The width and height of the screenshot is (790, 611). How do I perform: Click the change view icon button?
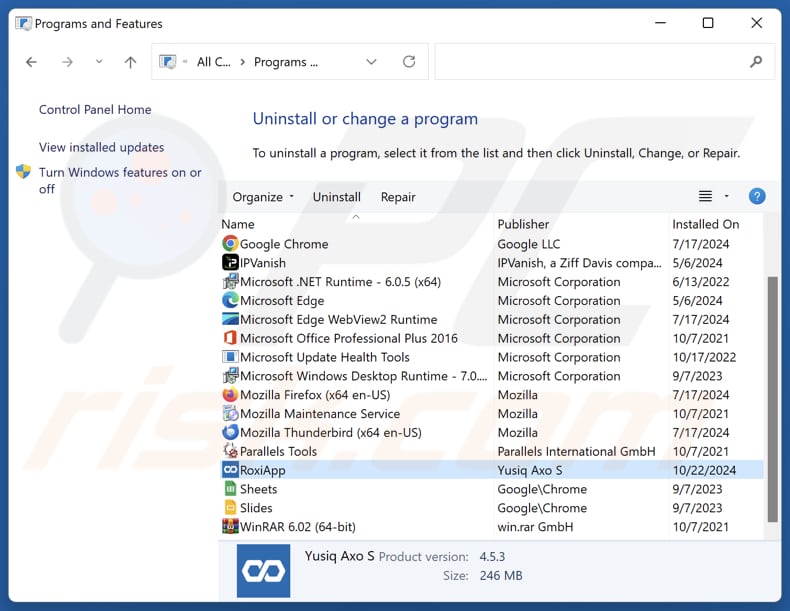(x=706, y=197)
